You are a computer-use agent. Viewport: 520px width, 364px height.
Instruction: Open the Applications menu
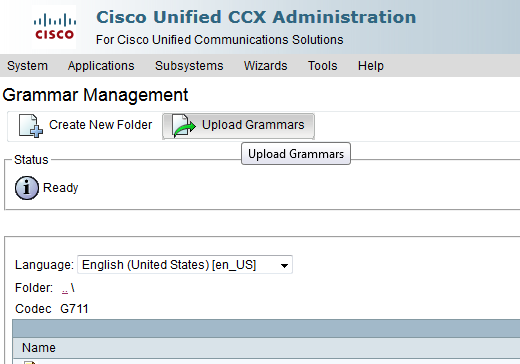(101, 66)
